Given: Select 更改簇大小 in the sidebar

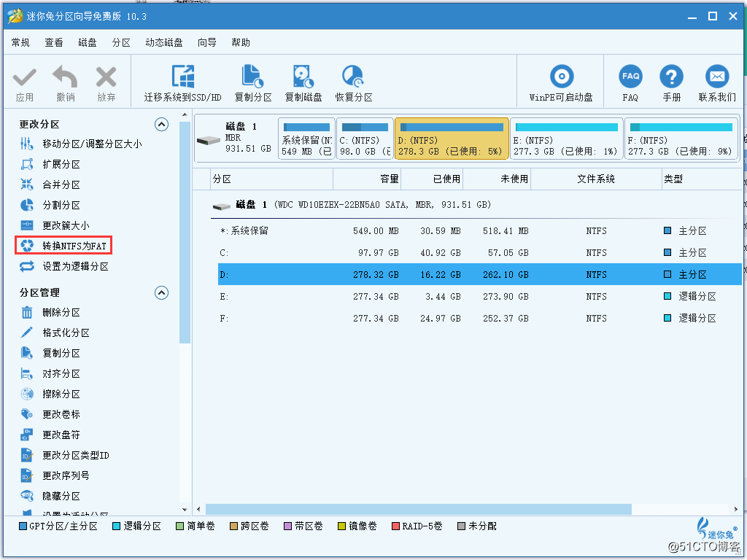Looking at the screenshot, I should pos(54,226).
